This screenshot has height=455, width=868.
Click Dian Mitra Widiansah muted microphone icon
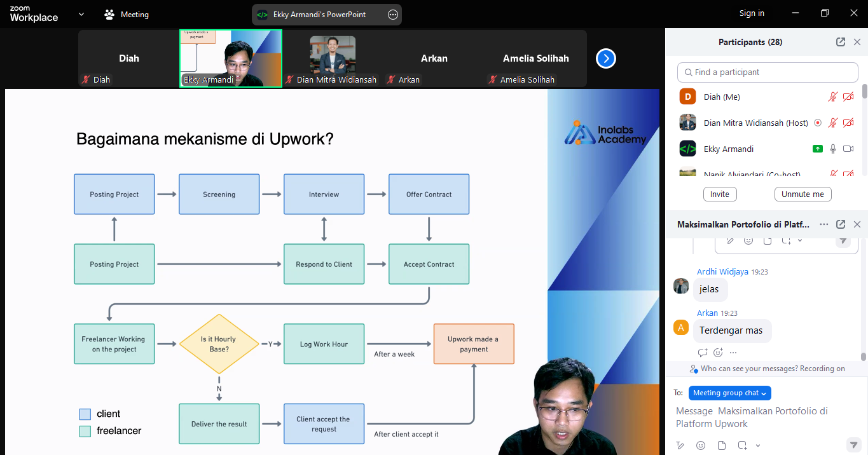click(x=833, y=123)
